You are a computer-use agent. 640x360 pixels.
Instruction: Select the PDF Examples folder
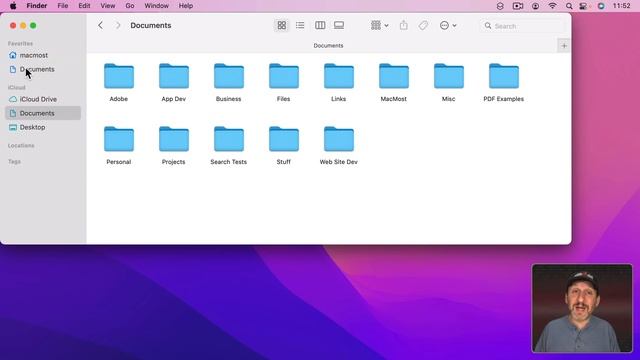point(504,82)
